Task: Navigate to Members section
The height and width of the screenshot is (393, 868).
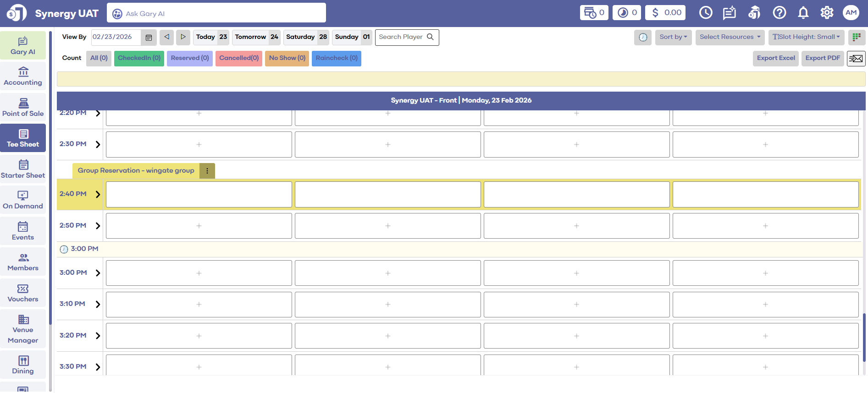Action: [x=23, y=262]
